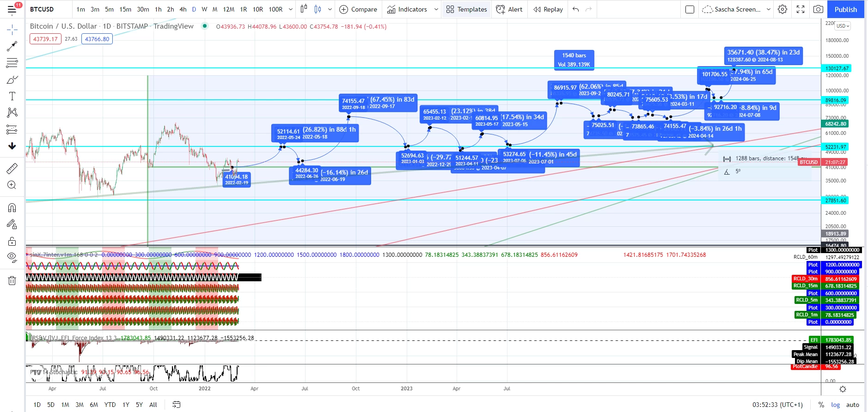
Task: Open chart settings gear in top toolbar
Action: [x=782, y=9]
